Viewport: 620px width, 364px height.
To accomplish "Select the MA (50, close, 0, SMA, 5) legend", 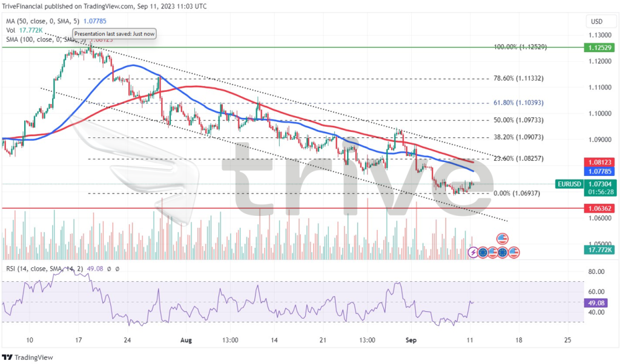I will coord(56,21).
